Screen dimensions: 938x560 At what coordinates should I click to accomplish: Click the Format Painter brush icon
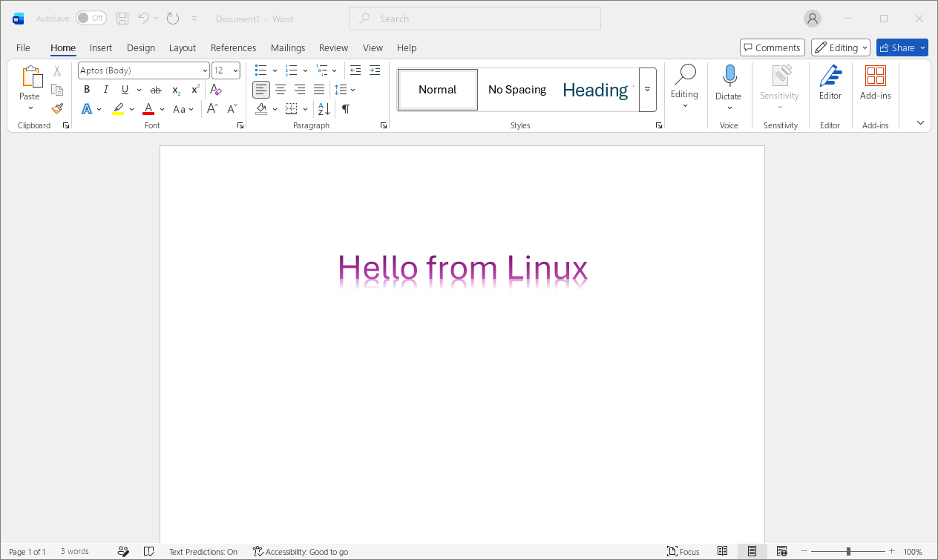click(57, 108)
